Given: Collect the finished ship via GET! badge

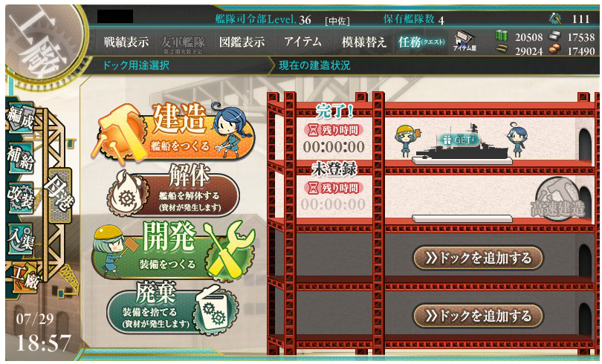Looking at the screenshot, I should [x=459, y=140].
